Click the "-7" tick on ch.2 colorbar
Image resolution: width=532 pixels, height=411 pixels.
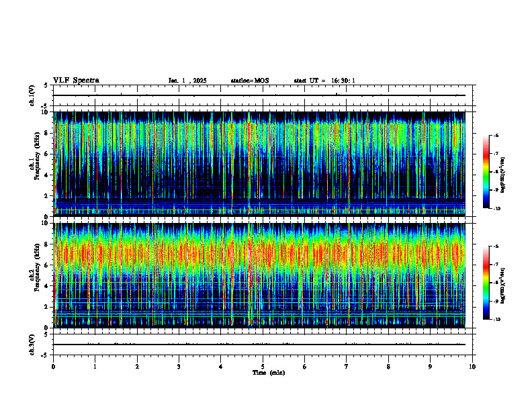click(x=496, y=265)
